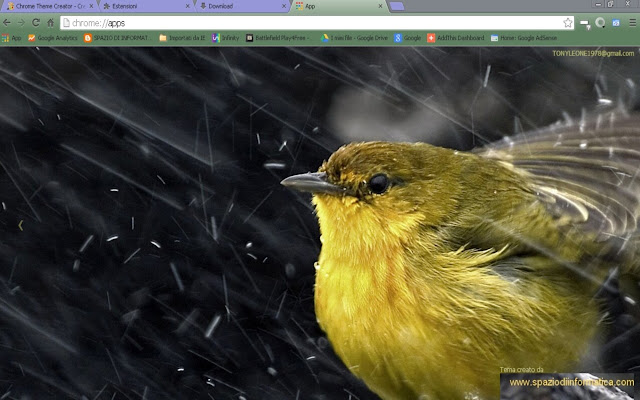Open the Google bookmark
Viewport: 640px width, 400px height.
[x=407, y=38]
